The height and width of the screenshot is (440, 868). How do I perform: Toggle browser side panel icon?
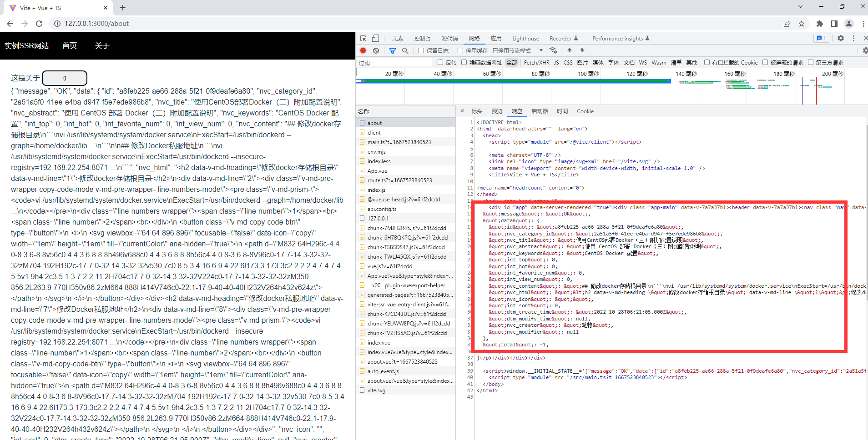click(834, 24)
